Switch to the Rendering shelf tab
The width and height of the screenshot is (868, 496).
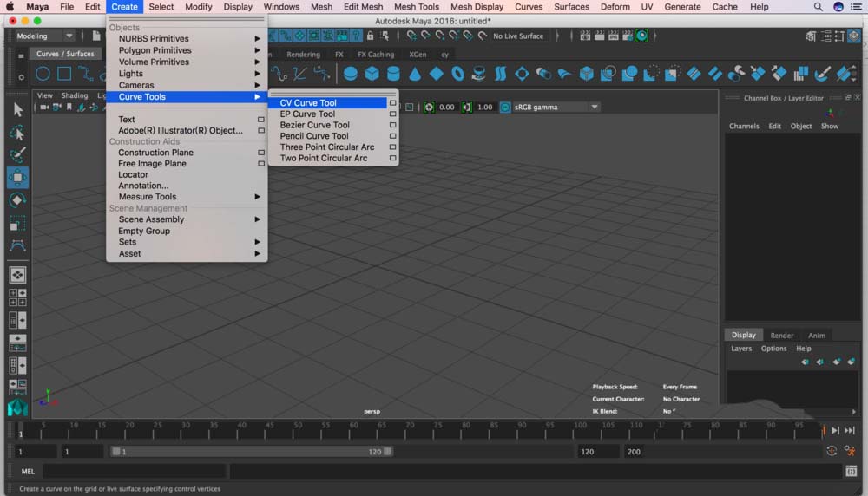coord(303,55)
